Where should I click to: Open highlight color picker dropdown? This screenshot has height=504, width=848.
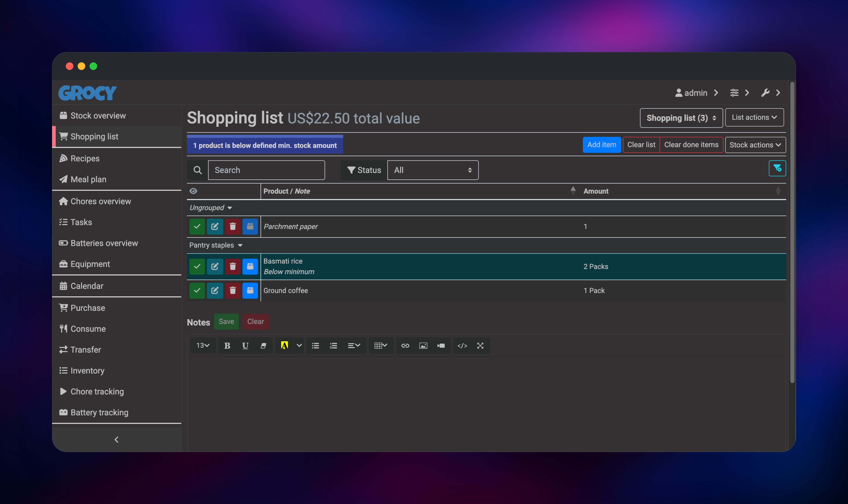click(299, 346)
